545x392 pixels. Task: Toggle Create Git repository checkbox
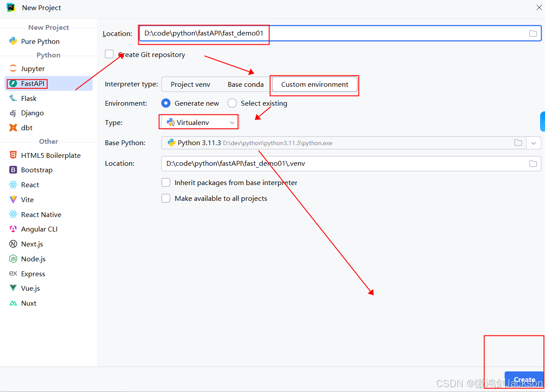pyautogui.click(x=109, y=54)
